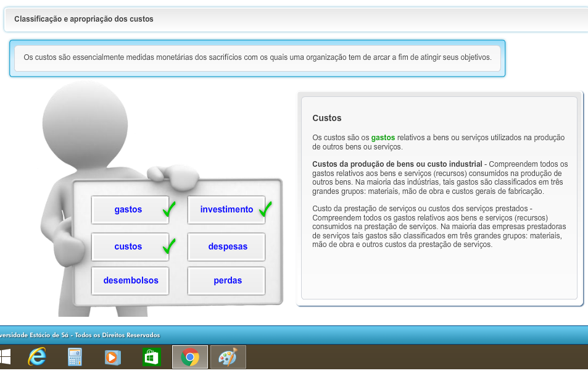Image resolution: width=588 pixels, height=381 pixels.
Task: Launch the Calculator taskbar icon
Action: [75, 357]
